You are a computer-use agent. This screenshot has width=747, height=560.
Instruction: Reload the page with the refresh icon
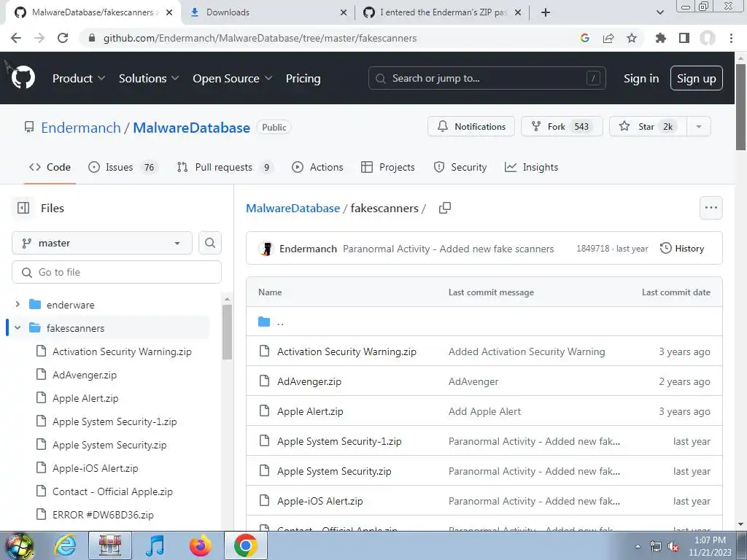pos(63,38)
